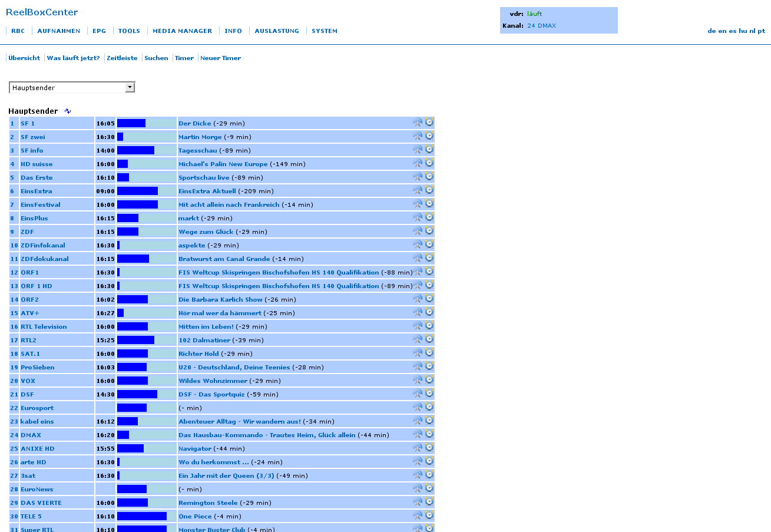This screenshot has height=532, width=771.
Task: Open the System menu
Action: (325, 31)
